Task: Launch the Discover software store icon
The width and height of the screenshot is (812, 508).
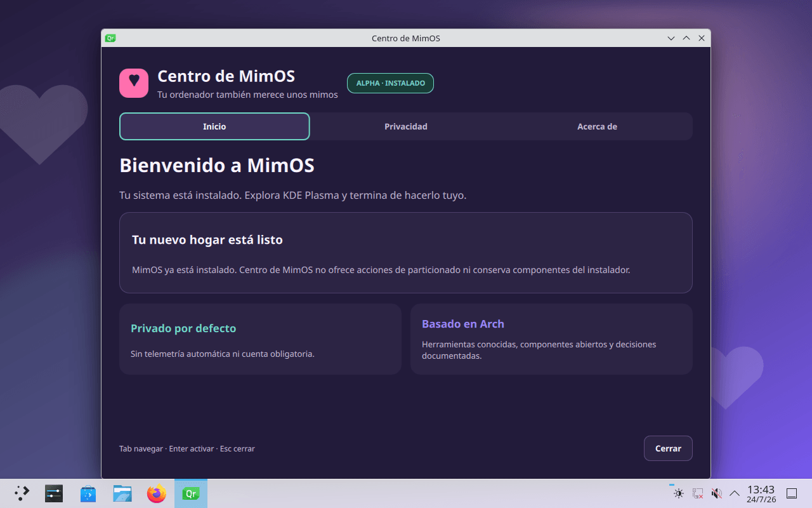Action: coord(88,493)
